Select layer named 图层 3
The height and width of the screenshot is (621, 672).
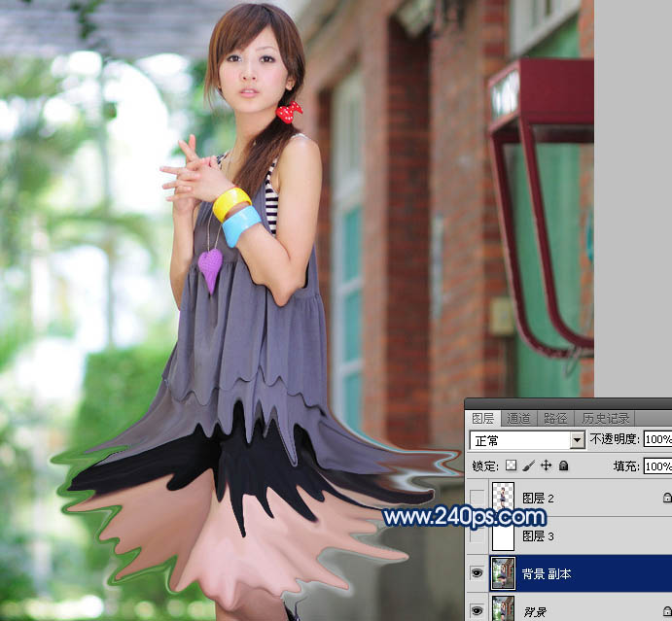click(538, 535)
